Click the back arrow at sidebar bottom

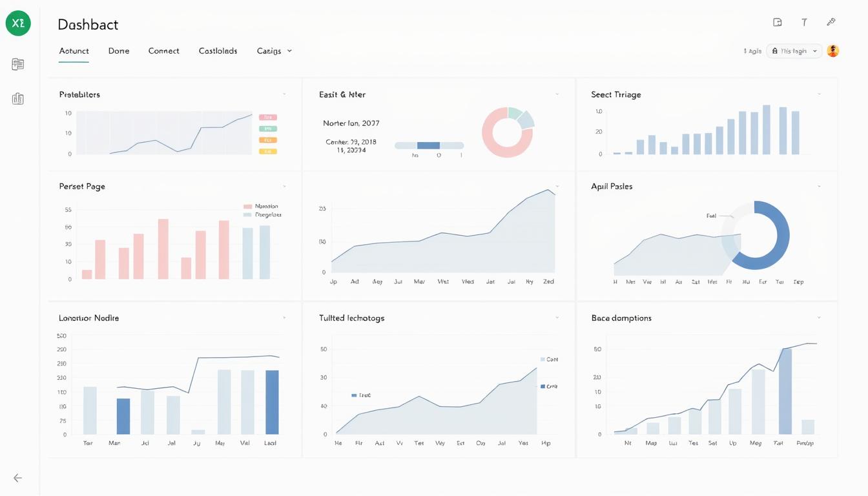point(18,478)
